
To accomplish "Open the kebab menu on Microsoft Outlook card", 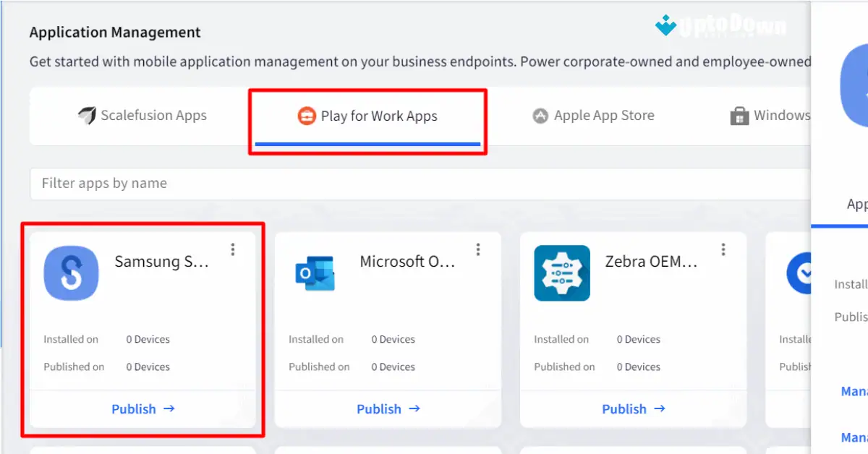I will pyautogui.click(x=478, y=249).
